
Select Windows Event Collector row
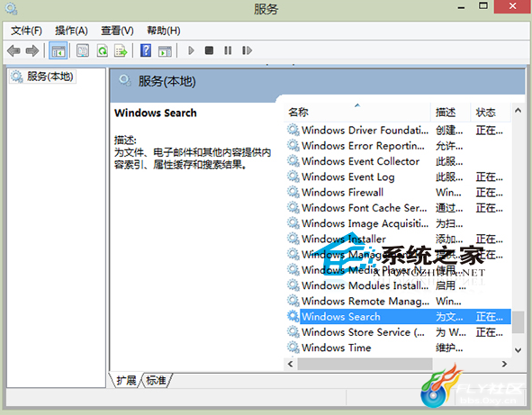[x=398, y=161]
